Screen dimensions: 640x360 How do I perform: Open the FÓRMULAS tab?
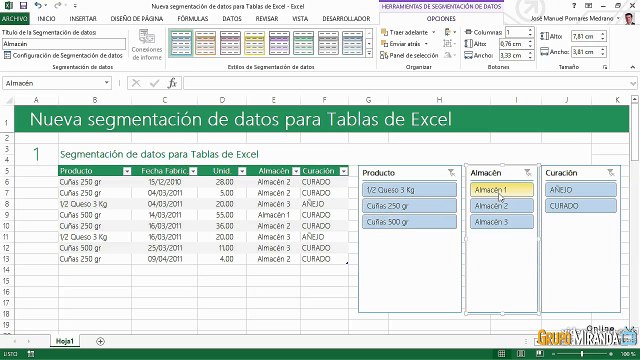pos(193,19)
